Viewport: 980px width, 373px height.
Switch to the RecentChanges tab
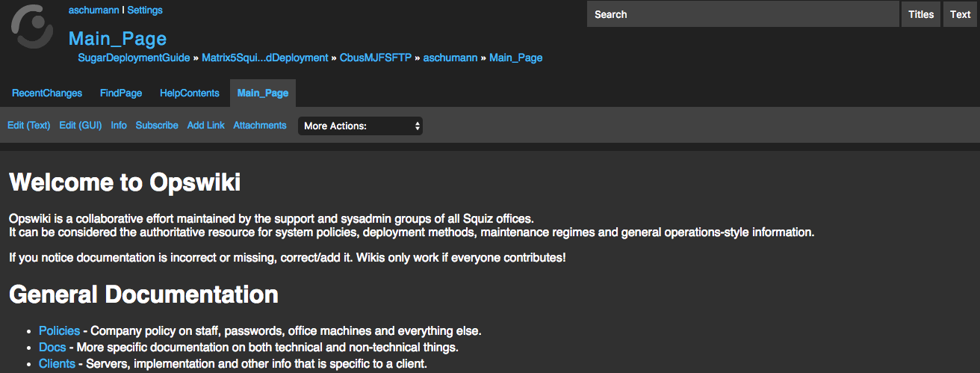pyautogui.click(x=47, y=93)
